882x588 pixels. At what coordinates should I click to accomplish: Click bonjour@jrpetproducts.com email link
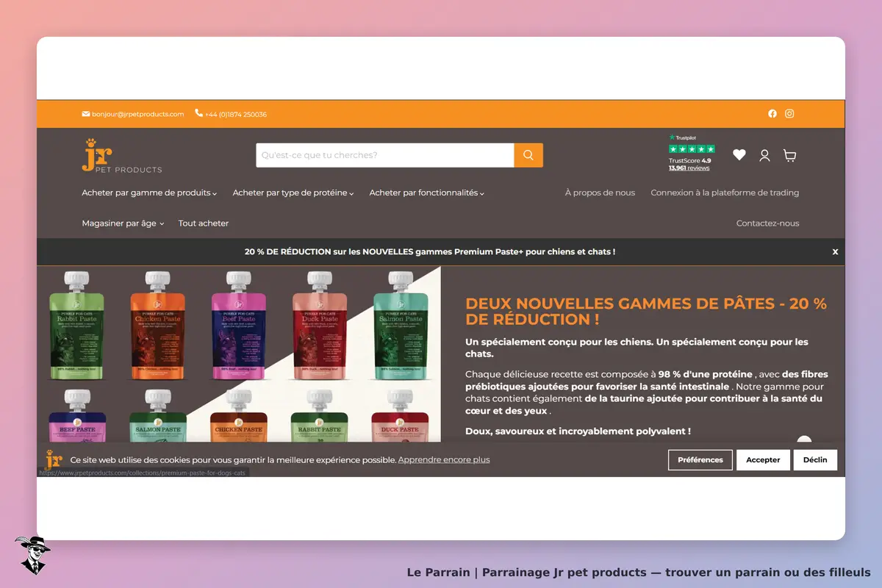[137, 114]
